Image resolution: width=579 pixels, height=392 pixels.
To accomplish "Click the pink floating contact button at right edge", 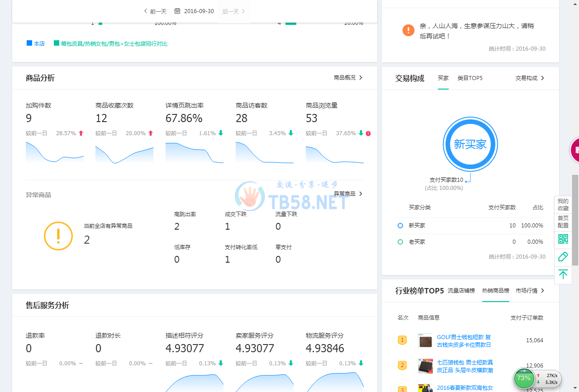I will (x=574, y=150).
